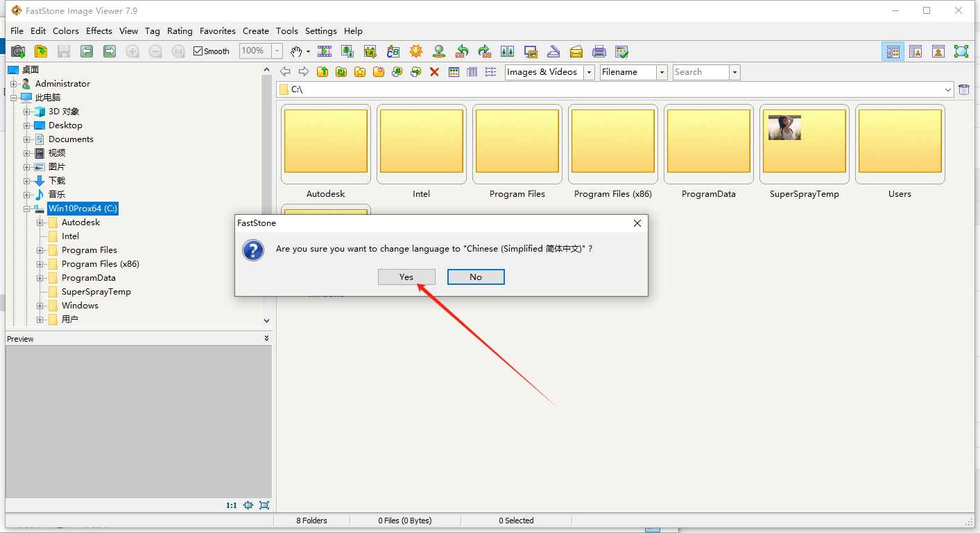Screen dimensions: 980x533
Task: Open the Rating menu
Action: pyautogui.click(x=180, y=31)
